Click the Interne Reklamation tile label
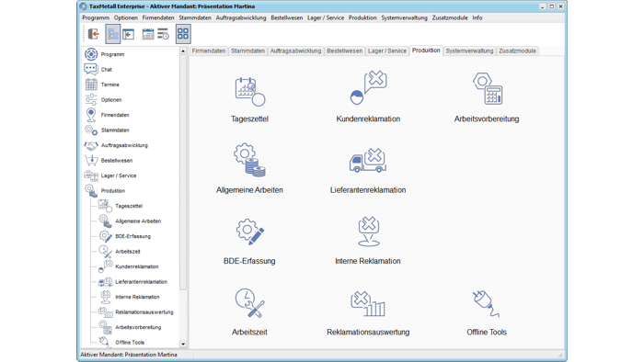This screenshot has width=644, height=362. tap(368, 261)
